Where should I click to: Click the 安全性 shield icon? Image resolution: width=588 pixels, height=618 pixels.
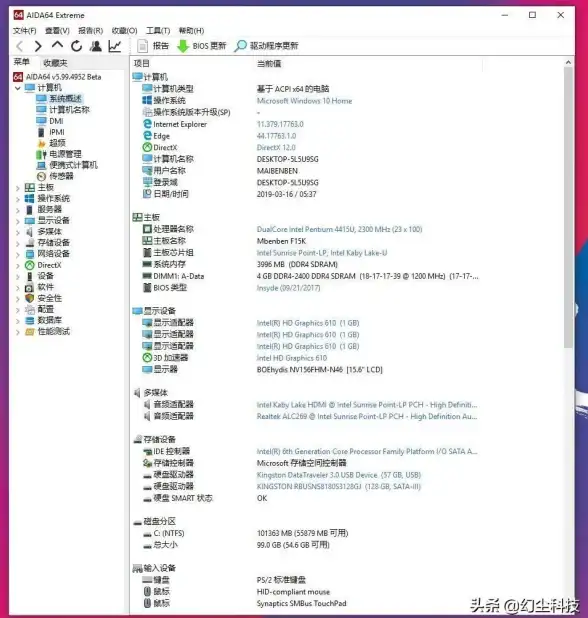[x=30, y=298]
